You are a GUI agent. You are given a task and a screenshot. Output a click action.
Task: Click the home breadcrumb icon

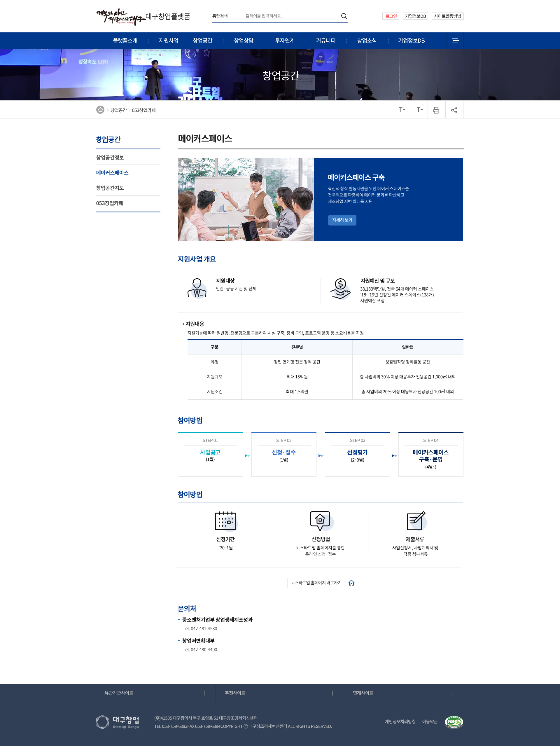click(100, 110)
